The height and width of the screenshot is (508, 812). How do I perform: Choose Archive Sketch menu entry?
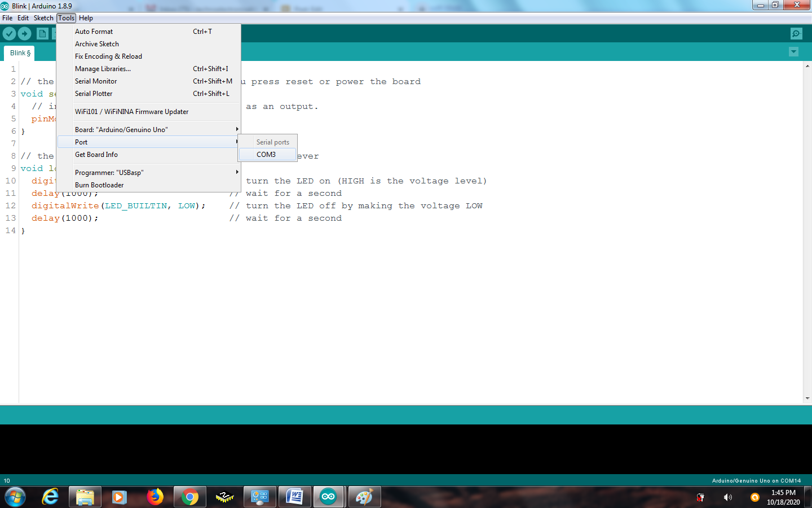click(x=149, y=44)
